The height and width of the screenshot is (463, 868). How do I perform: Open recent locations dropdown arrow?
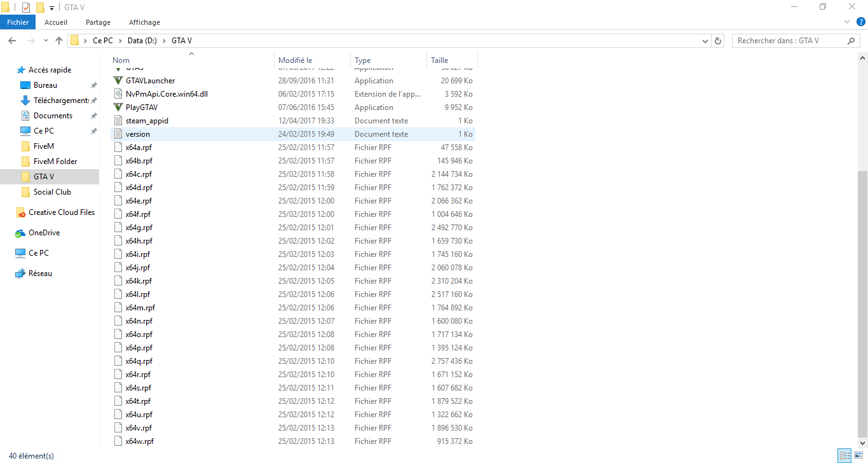tap(46, 41)
